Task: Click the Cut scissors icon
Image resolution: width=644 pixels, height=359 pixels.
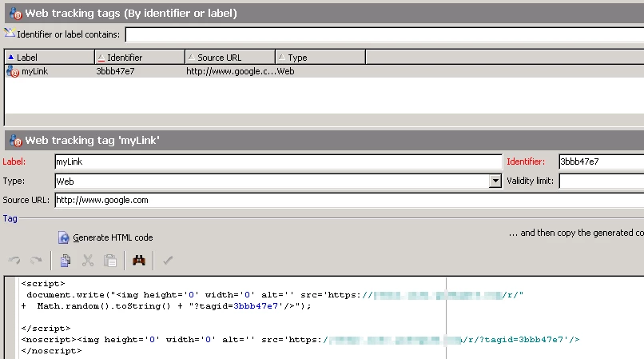Action: [x=87, y=261]
